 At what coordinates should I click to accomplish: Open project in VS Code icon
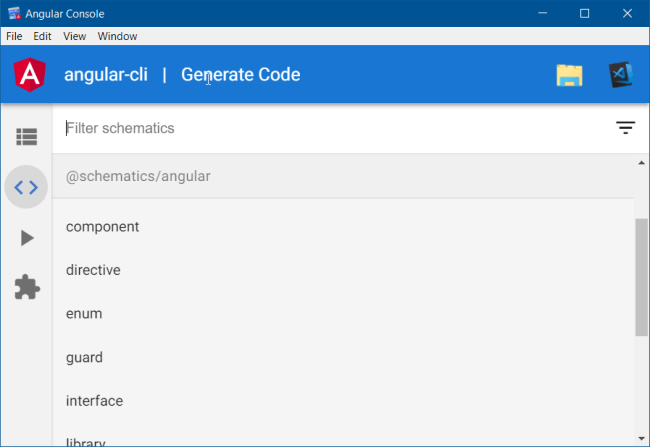pyautogui.click(x=621, y=75)
